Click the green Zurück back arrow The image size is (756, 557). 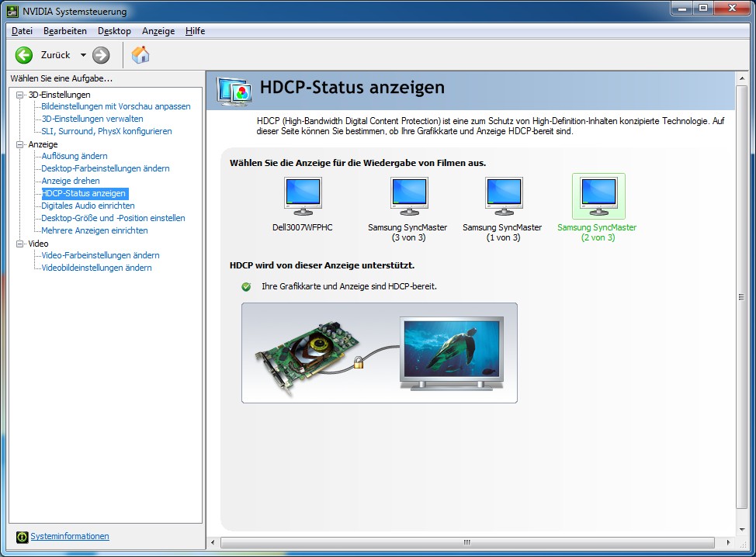click(23, 55)
